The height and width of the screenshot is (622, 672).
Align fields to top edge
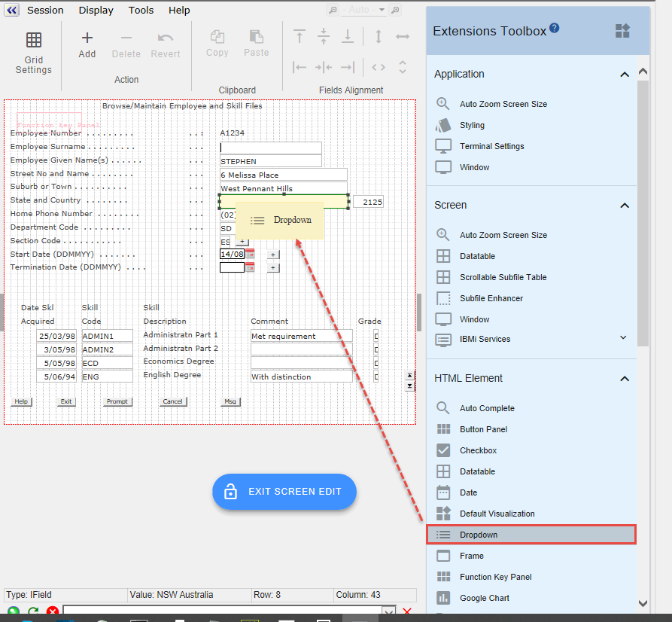pyautogui.click(x=300, y=36)
